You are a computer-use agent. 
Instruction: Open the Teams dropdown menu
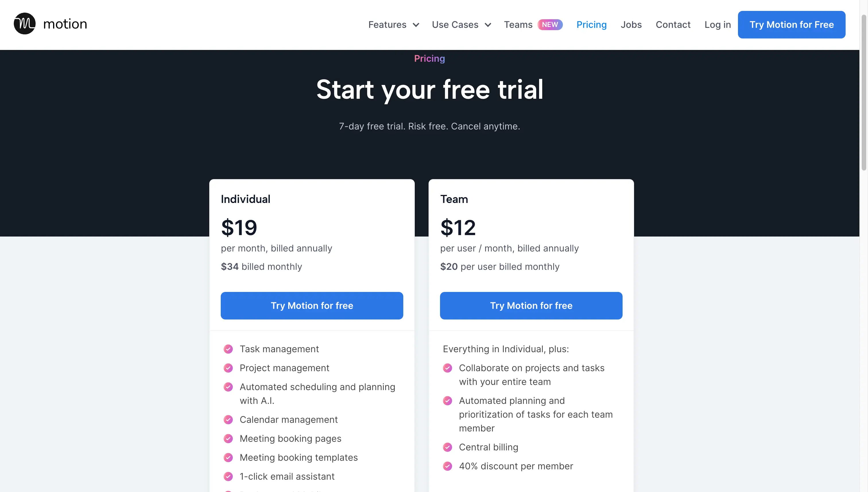(x=518, y=24)
